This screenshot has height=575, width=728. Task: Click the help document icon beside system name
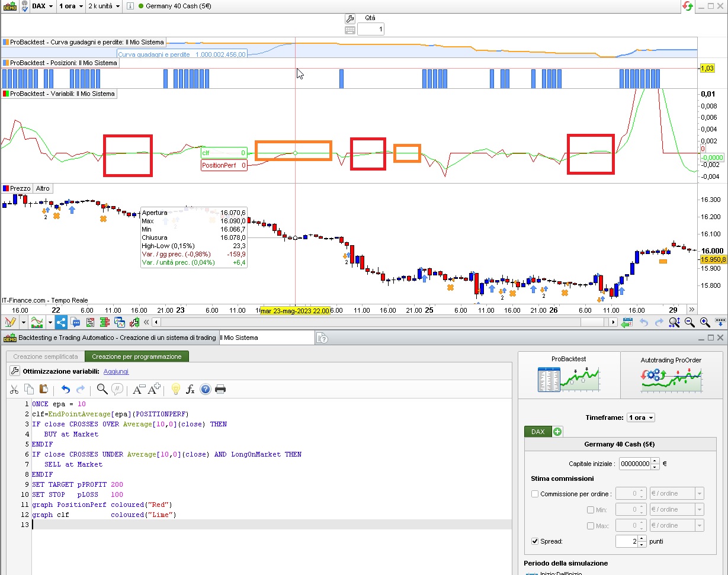click(322, 338)
